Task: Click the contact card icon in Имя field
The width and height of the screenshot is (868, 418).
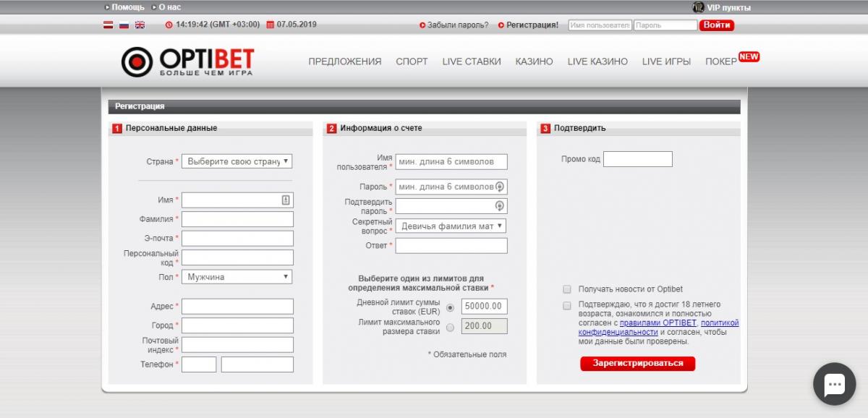Action: coord(286,200)
